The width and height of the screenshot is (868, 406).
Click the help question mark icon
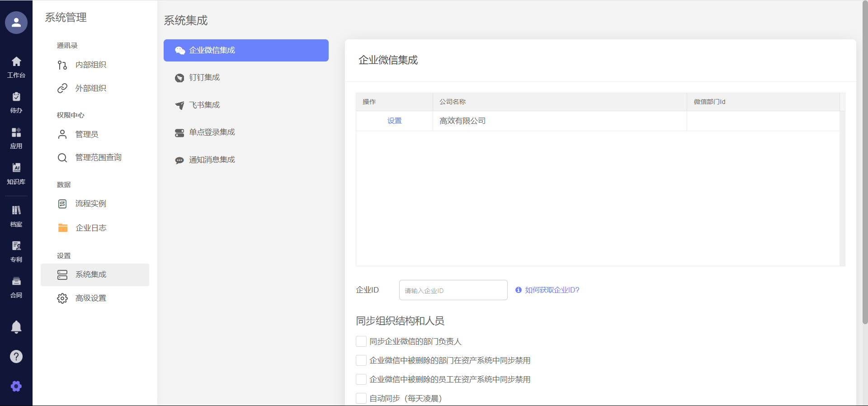point(16,357)
